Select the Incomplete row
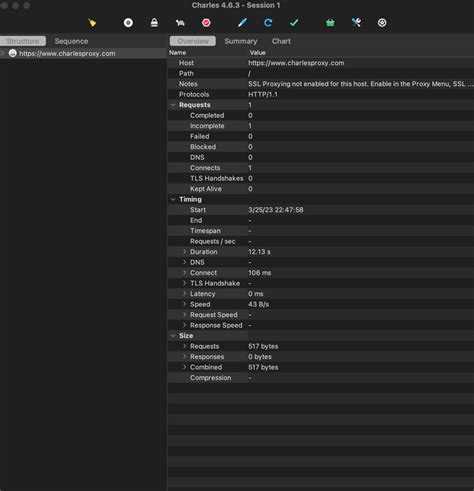The height and width of the screenshot is (491, 474). click(321, 126)
